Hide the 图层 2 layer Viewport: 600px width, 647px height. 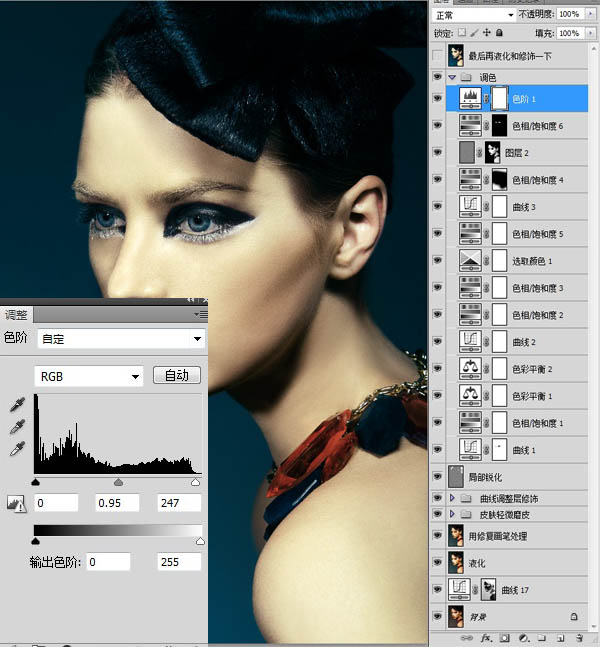(437, 152)
